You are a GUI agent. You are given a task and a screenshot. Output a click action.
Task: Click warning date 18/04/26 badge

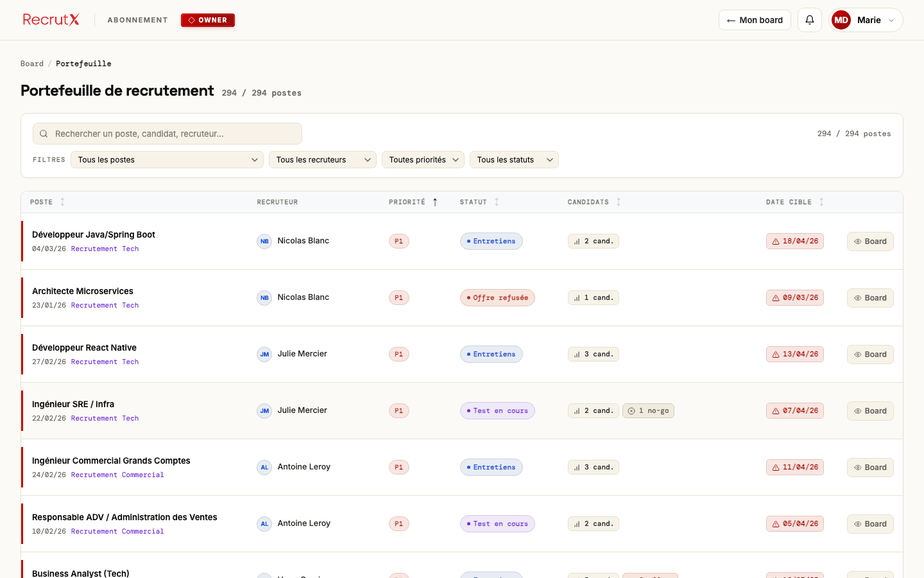[795, 241]
